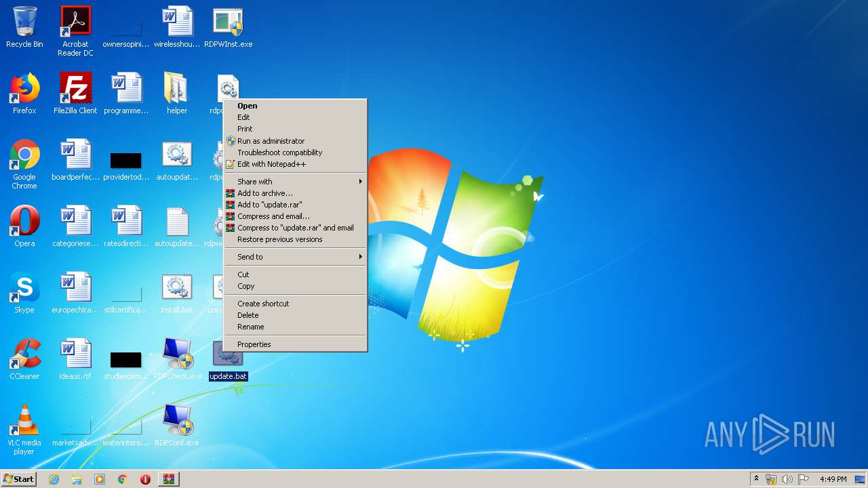This screenshot has height=488, width=868.
Task: Open the Skype desktop shortcut
Action: click(x=24, y=293)
